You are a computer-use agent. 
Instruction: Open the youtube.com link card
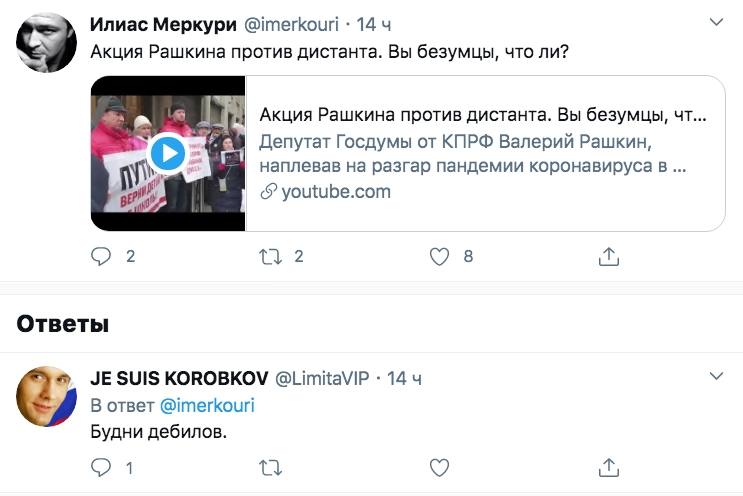335,192
